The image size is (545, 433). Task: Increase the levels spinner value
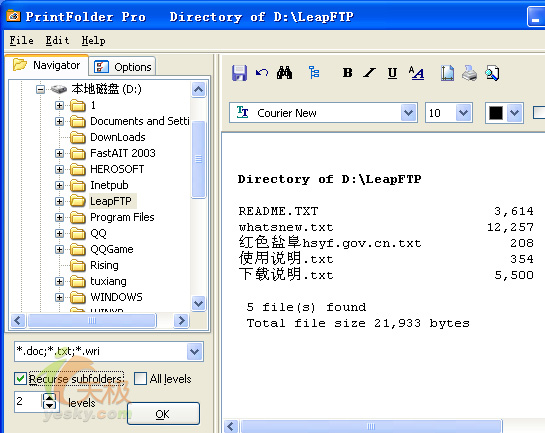point(50,398)
